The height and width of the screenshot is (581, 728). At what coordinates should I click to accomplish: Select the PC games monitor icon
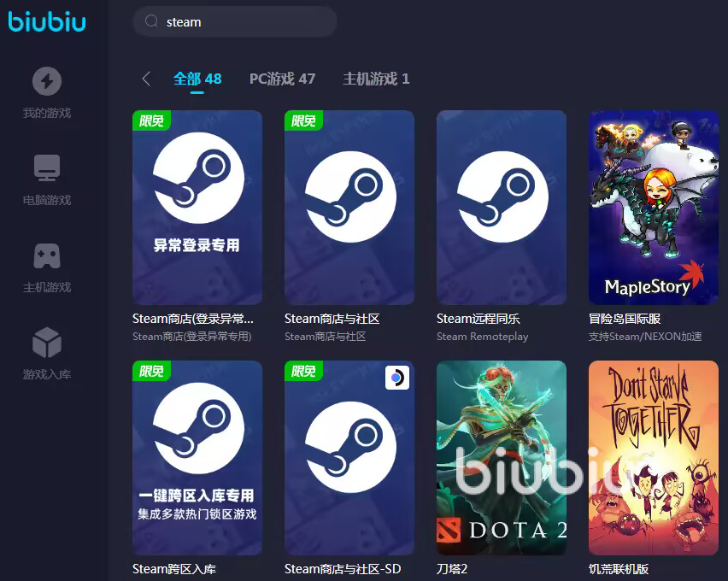(x=47, y=167)
